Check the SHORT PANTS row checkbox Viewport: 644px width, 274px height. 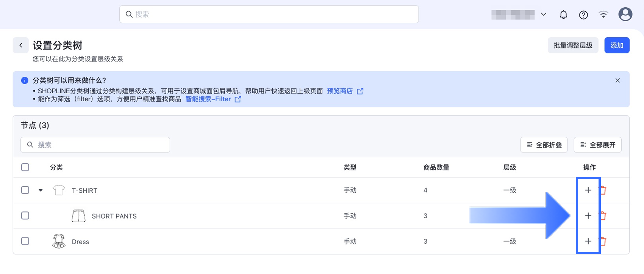pyautogui.click(x=25, y=216)
